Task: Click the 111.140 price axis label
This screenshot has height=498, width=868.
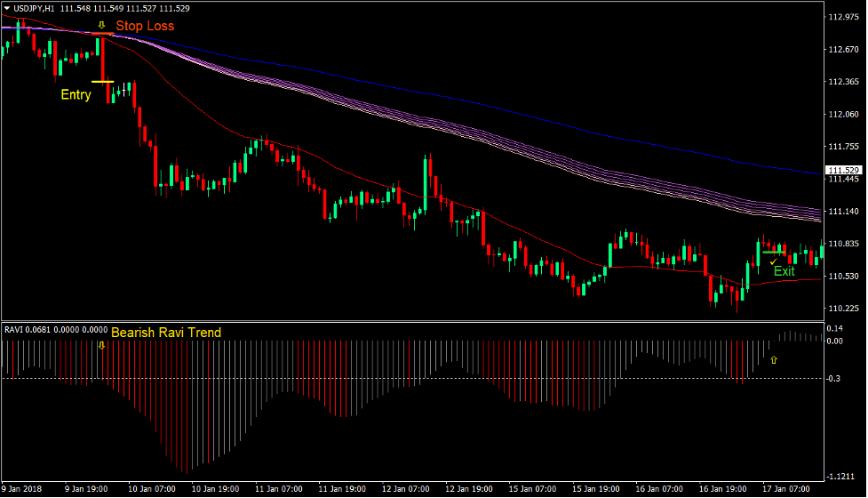Action: coord(844,211)
